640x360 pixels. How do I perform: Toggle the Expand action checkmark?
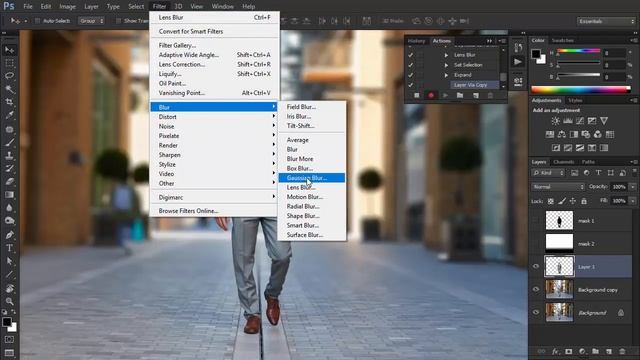click(411, 75)
